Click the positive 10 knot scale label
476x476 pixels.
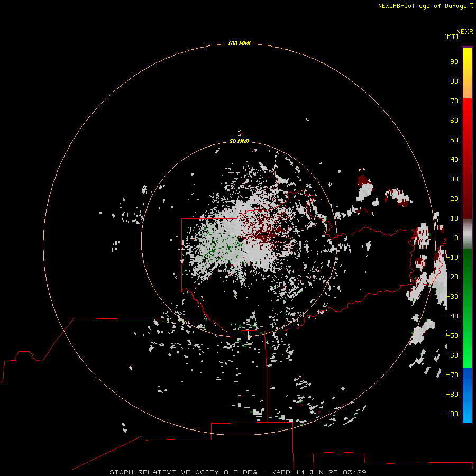(x=454, y=218)
